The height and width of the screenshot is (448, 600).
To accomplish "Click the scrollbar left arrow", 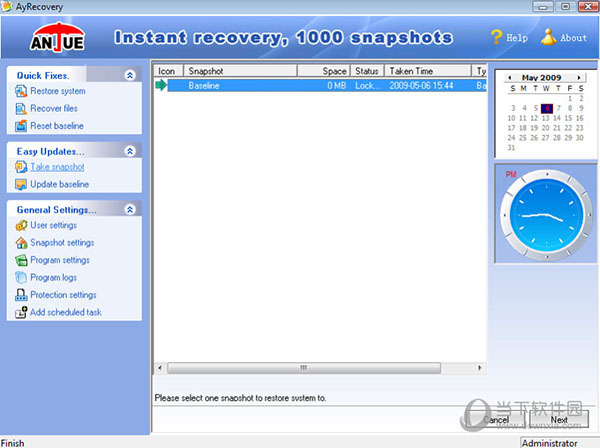I will click(160, 368).
